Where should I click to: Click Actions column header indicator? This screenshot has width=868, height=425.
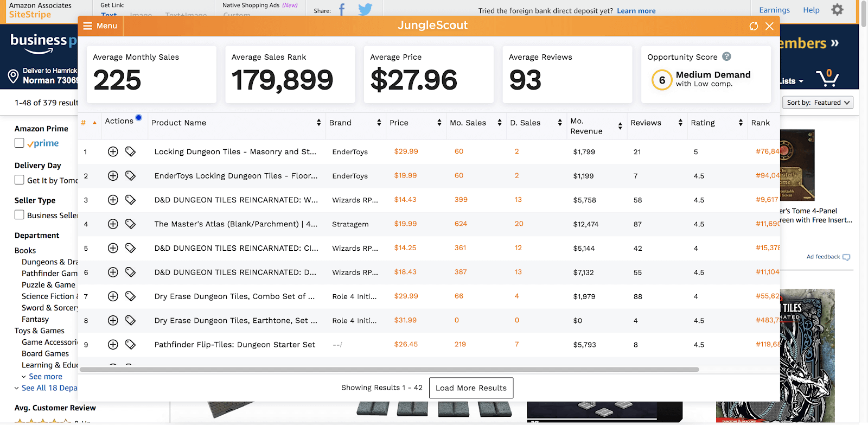(x=139, y=118)
